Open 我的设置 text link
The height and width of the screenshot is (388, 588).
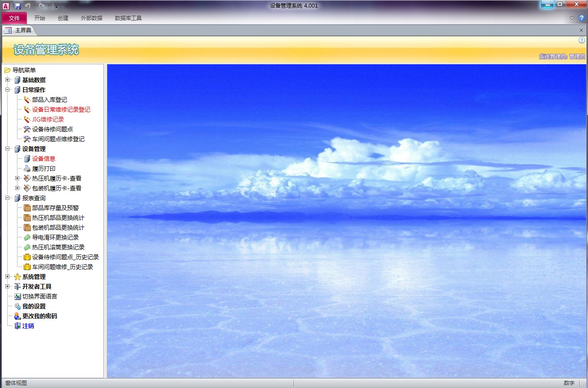pyautogui.click(x=34, y=306)
